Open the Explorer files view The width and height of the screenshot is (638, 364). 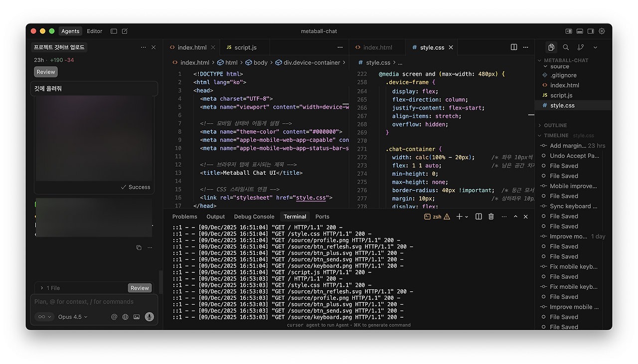point(551,47)
